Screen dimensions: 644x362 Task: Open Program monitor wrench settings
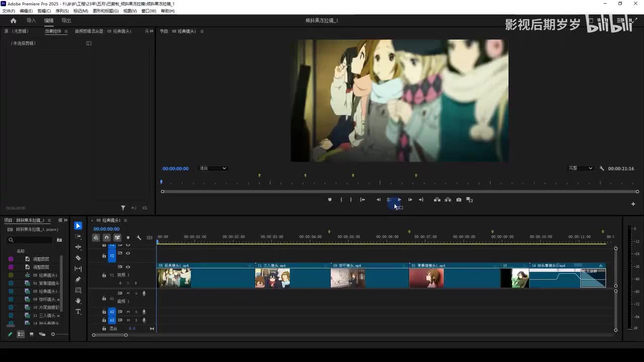[x=602, y=168]
